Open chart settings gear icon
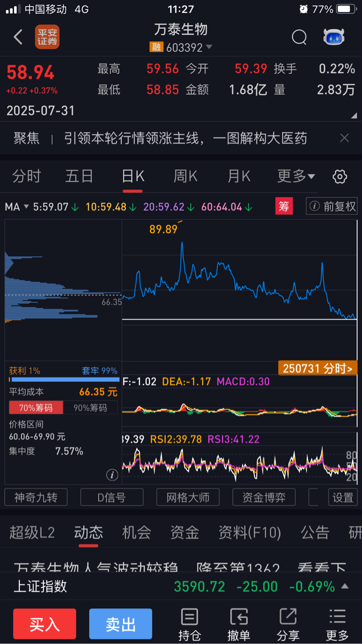 pyautogui.click(x=340, y=177)
